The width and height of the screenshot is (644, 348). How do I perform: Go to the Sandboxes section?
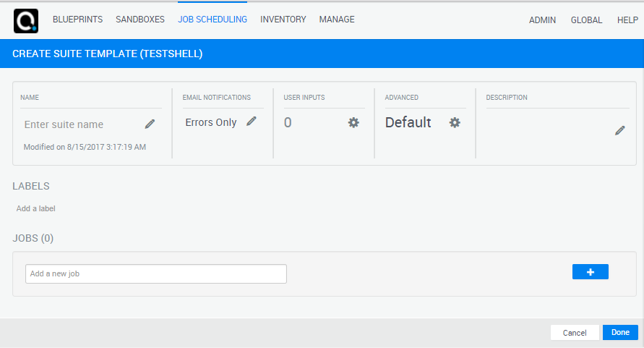[140, 20]
